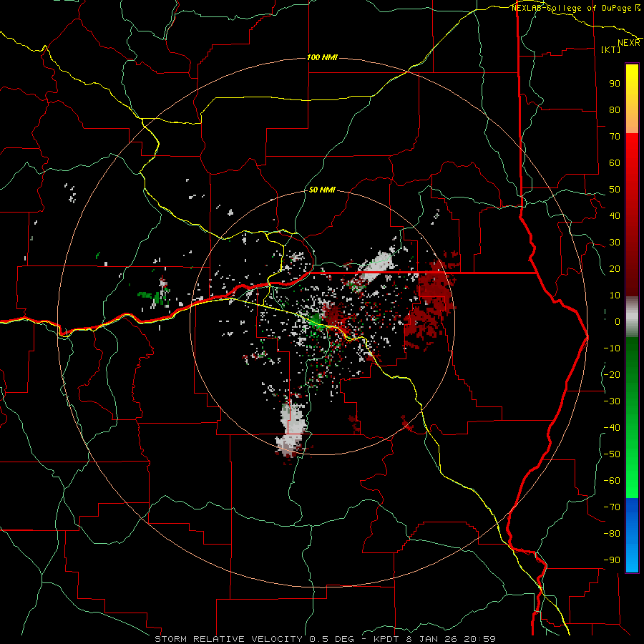Click the -80 value on the velocity scale
This screenshot has height=644, width=644.
[x=612, y=534]
